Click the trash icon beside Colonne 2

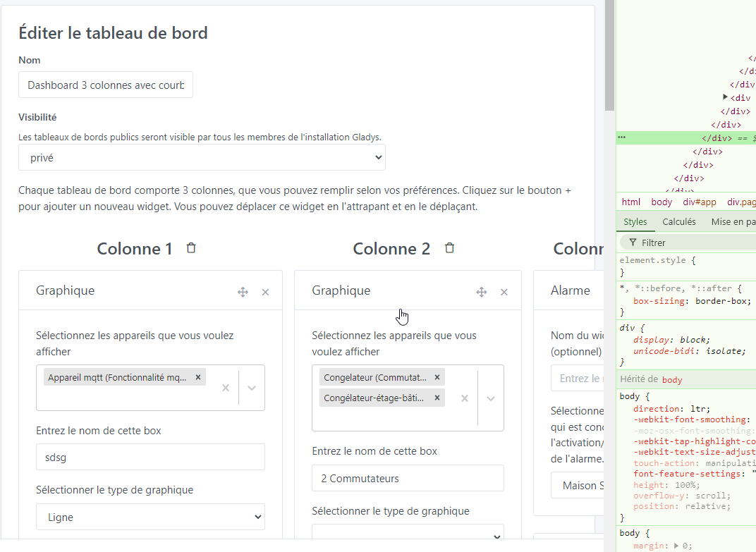[449, 248]
